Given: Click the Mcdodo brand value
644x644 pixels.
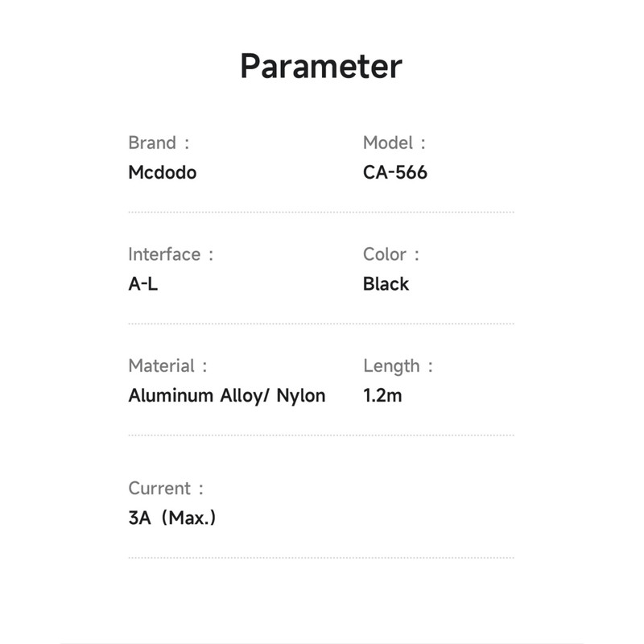Looking at the screenshot, I should [x=163, y=172].
